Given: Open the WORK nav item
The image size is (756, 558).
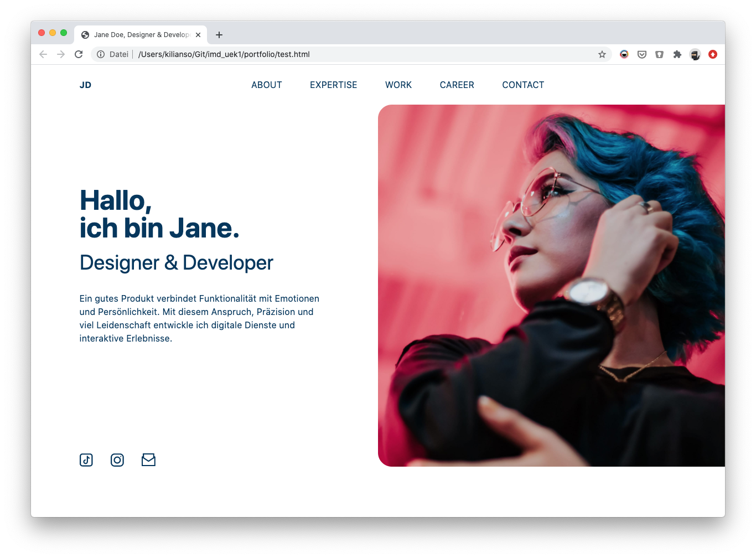Looking at the screenshot, I should pos(398,85).
